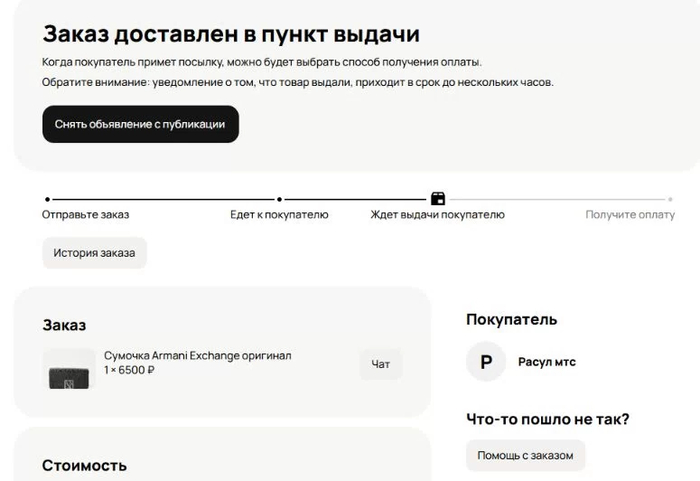Click the package icon on the progress tracker
This screenshot has width=700, height=481.
tap(437, 199)
